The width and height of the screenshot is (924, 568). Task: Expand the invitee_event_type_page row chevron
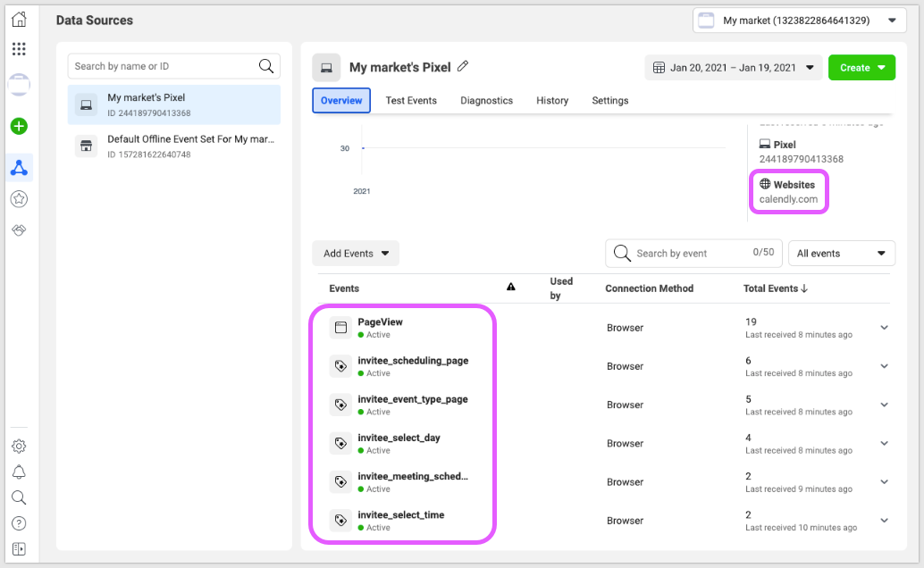click(x=884, y=405)
